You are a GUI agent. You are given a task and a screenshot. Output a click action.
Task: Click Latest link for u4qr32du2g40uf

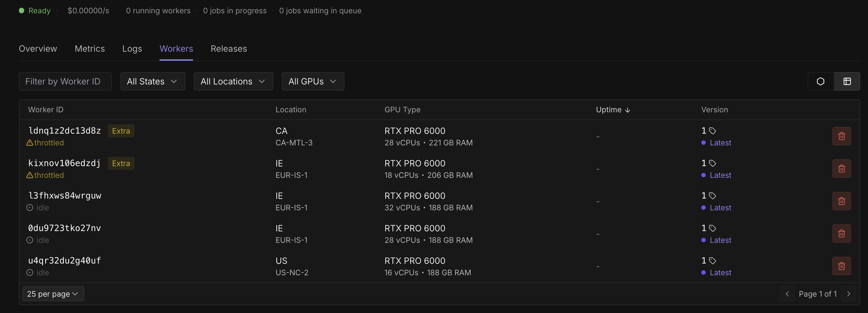721,272
